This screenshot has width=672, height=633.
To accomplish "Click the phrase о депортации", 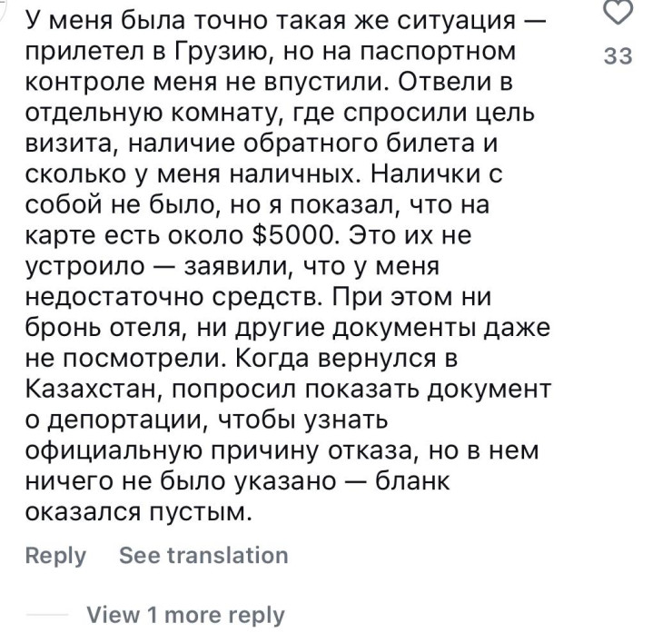I will 114,420.
